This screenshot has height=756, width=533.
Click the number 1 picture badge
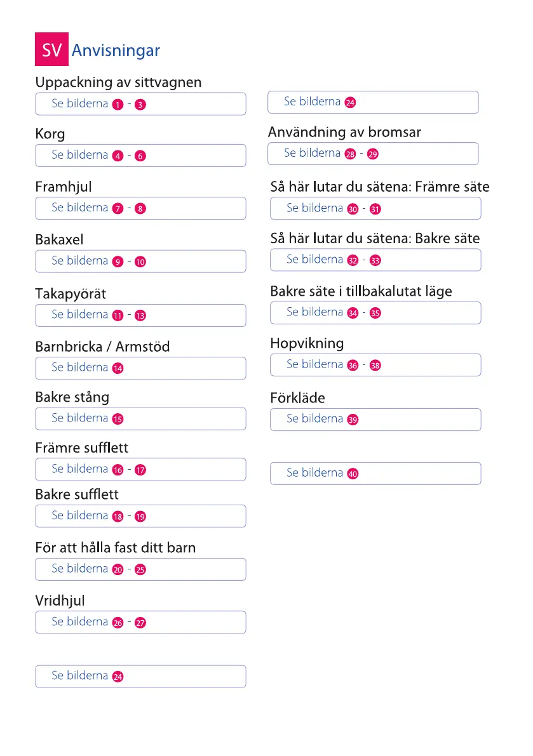click(x=117, y=104)
